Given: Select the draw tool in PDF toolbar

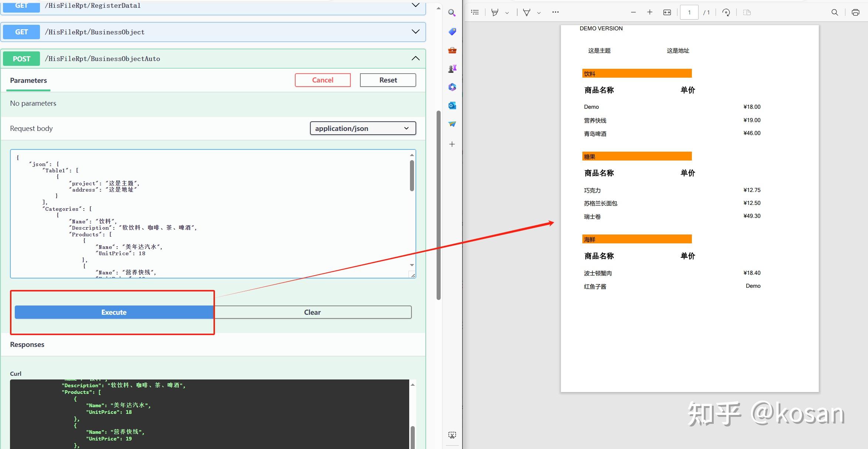Looking at the screenshot, I should (x=494, y=12).
